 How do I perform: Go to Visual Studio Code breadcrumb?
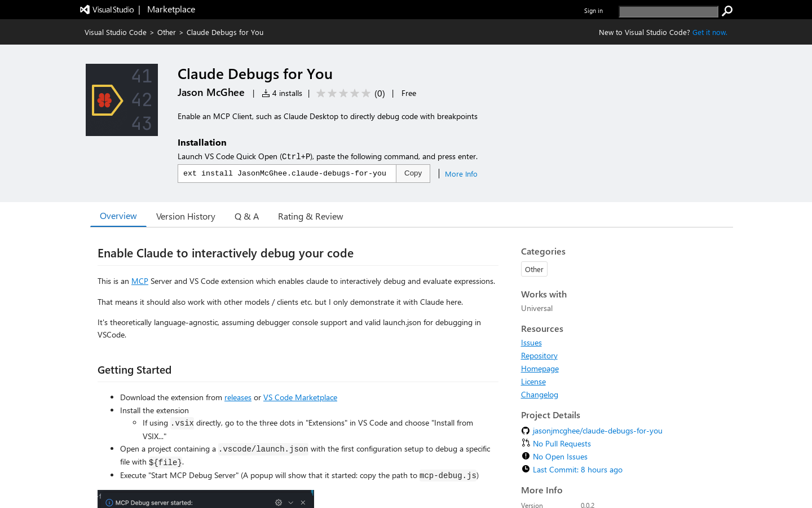coord(116,32)
